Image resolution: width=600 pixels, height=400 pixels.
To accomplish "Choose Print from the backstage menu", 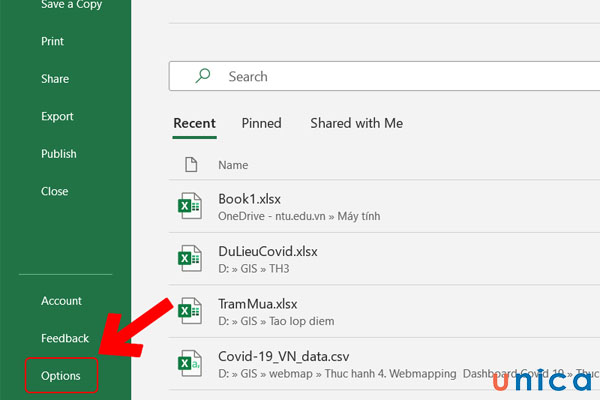I will [53, 42].
